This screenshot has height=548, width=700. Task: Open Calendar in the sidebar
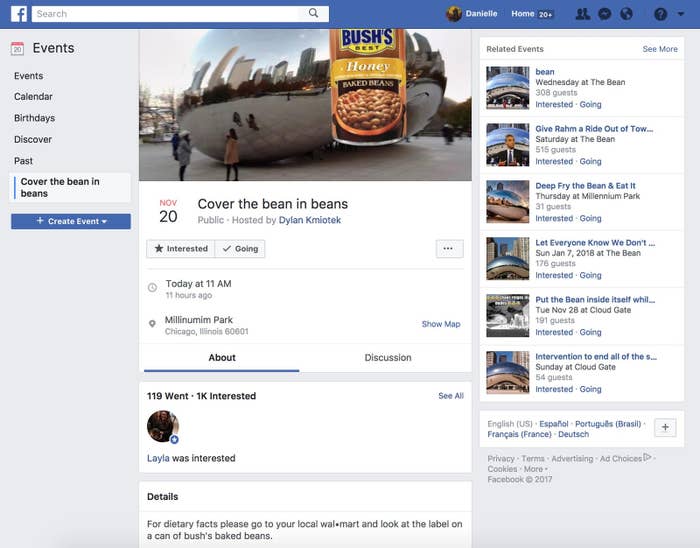pyautogui.click(x=33, y=96)
